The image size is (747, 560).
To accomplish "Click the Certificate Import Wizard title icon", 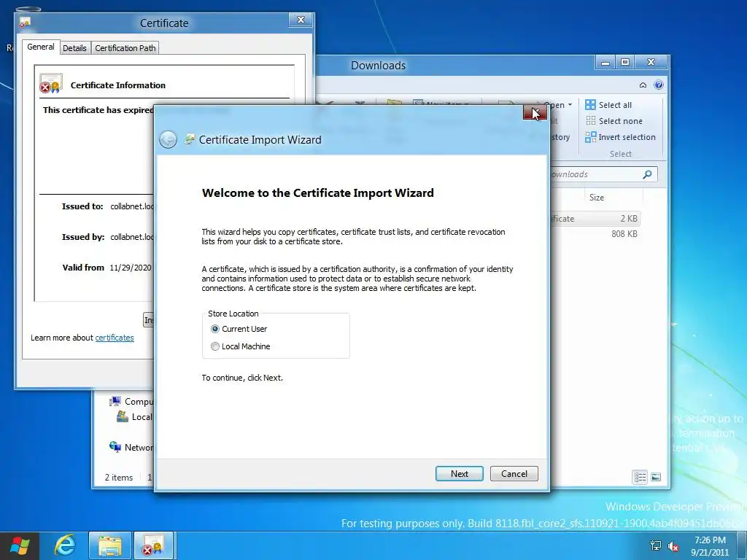I will [x=189, y=139].
